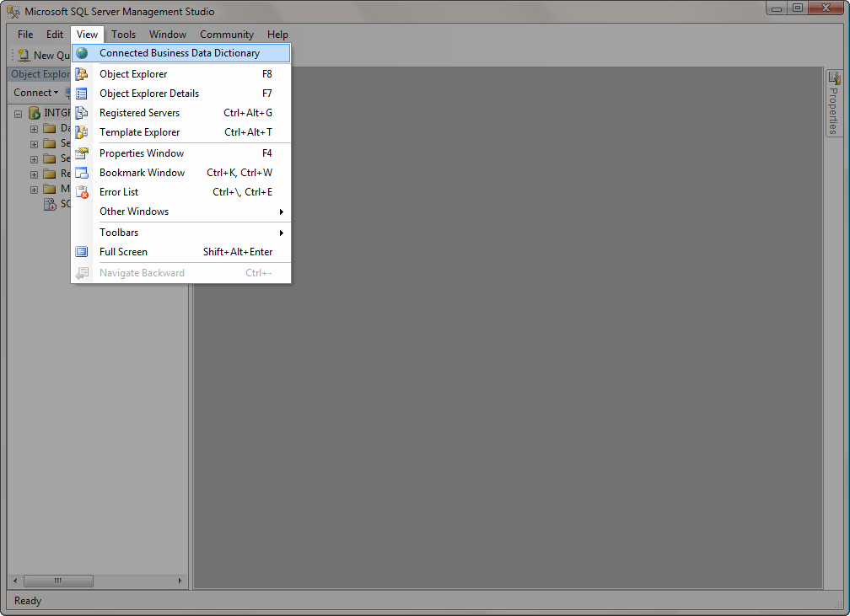
Task: Click the Error List menu icon
Action: click(x=82, y=192)
